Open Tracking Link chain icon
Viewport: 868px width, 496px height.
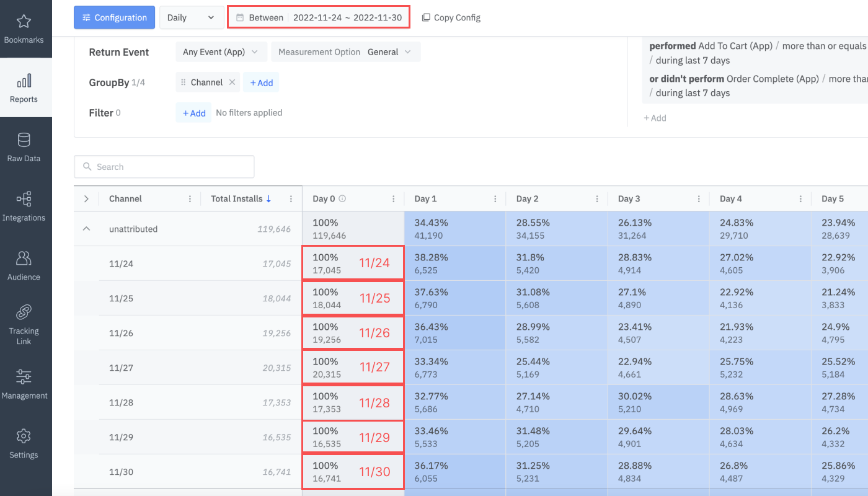coord(24,312)
